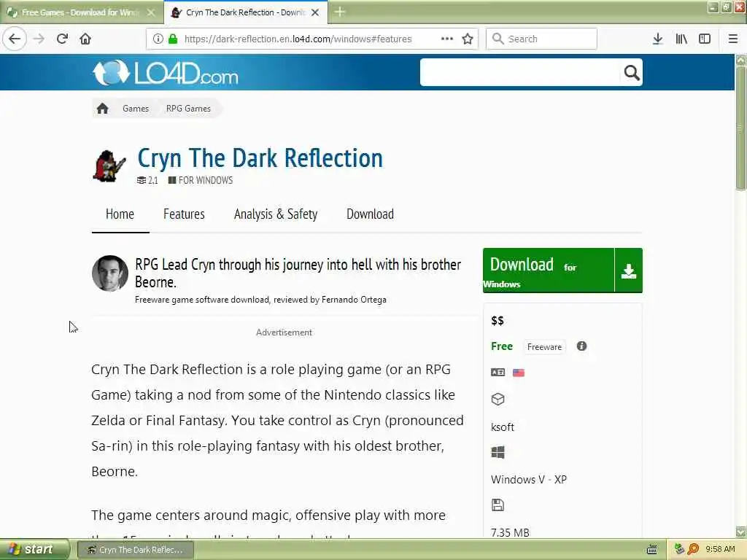The height and width of the screenshot is (560, 747).
Task: Focus the browser URL address bar
Action: pyautogui.click(x=298, y=39)
